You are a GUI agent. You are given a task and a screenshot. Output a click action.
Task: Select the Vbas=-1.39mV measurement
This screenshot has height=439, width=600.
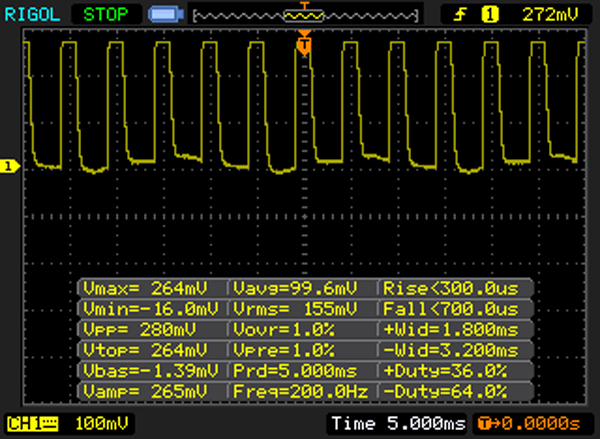pos(152,371)
